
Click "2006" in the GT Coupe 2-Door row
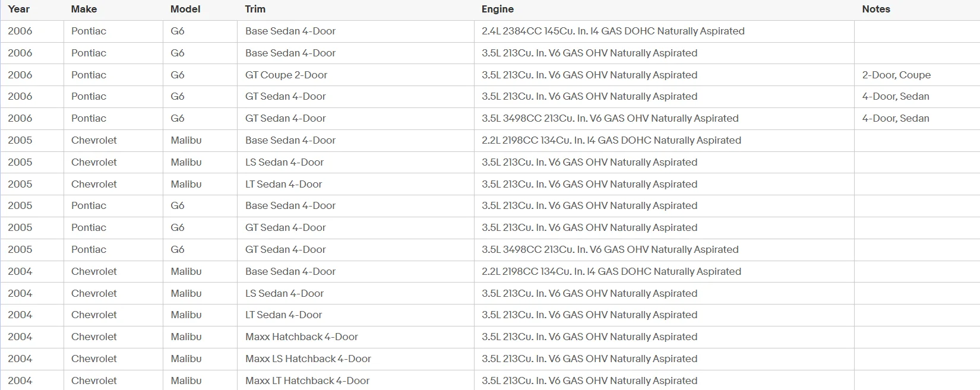(20, 75)
